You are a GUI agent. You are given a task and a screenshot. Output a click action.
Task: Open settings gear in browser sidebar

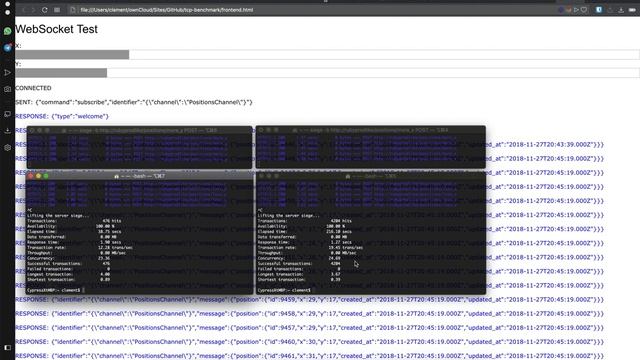coord(7,148)
